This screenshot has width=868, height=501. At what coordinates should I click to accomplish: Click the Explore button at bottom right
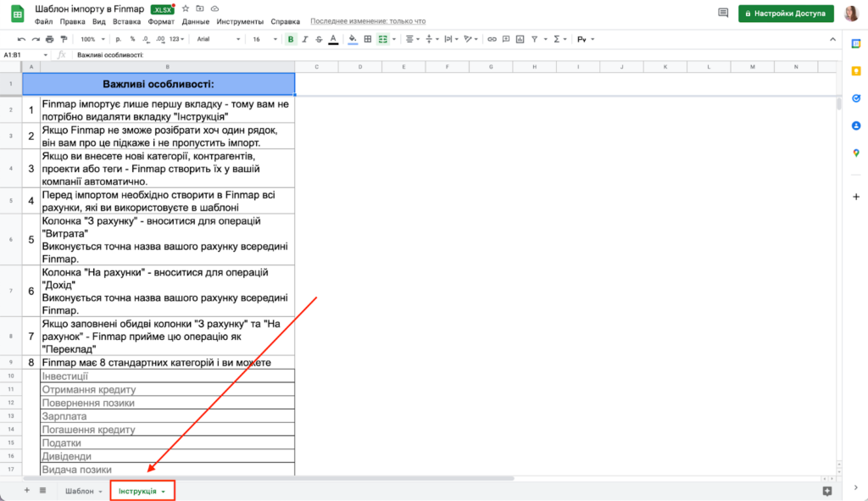[x=827, y=491]
